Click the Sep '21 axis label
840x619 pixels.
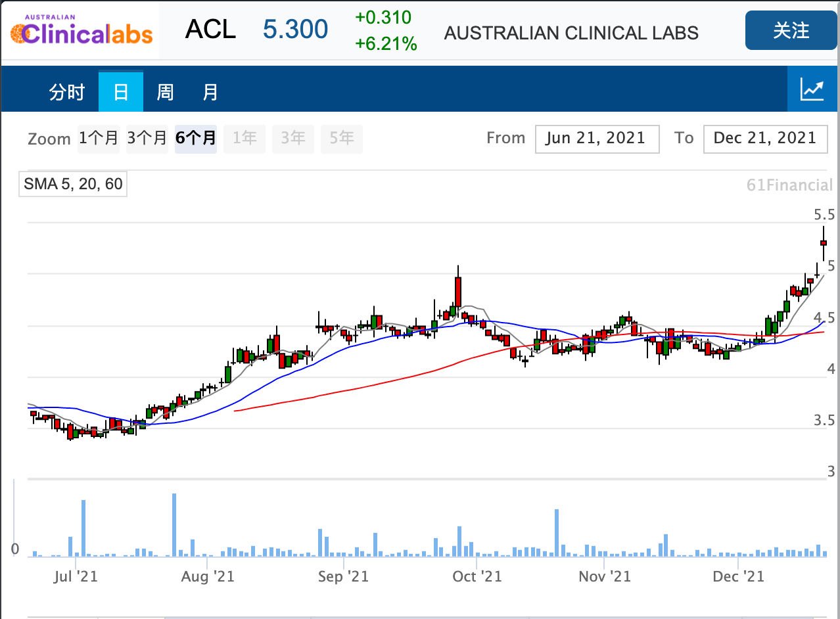coord(343,577)
